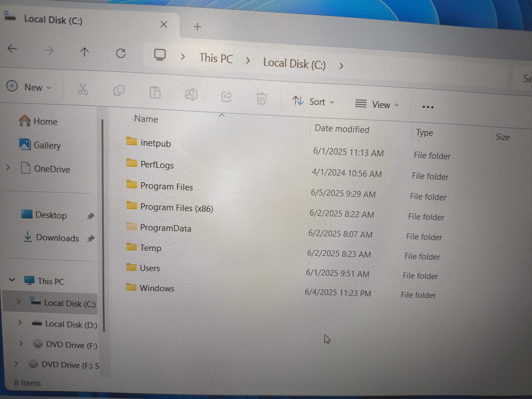The height and width of the screenshot is (399, 532).
Task: Select Program Files (x86) folder icon
Action: point(132,205)
